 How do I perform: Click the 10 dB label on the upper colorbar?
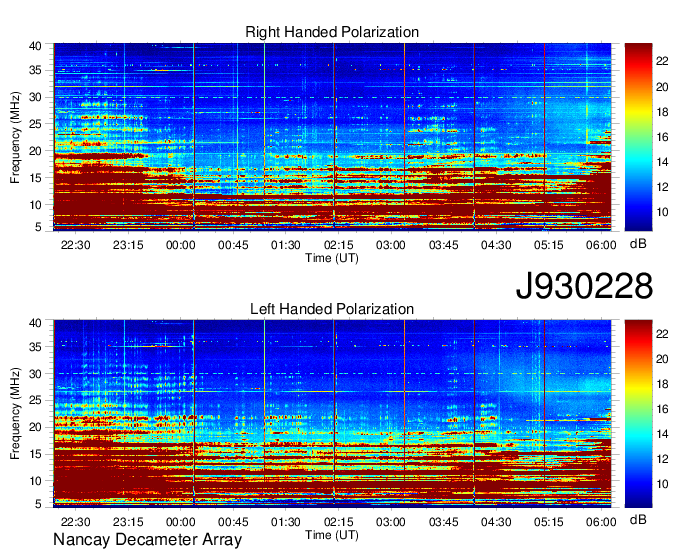click(662, 212)
